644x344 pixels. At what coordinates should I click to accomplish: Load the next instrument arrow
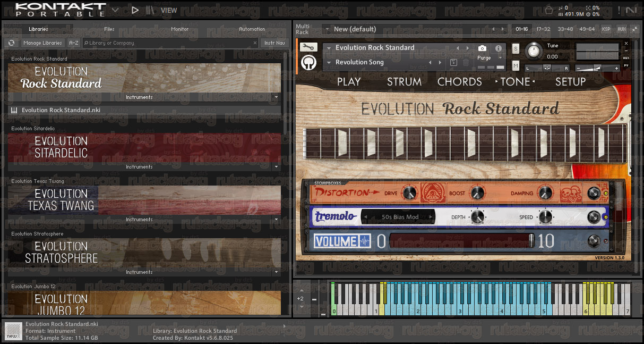pos(468,48)
